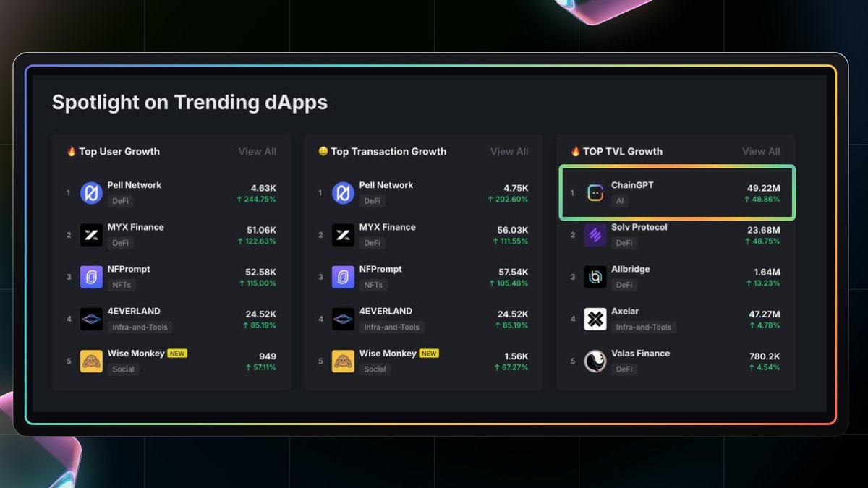
Task: Click the Spotlight on Trending dApps title
Action: point(190,102)
